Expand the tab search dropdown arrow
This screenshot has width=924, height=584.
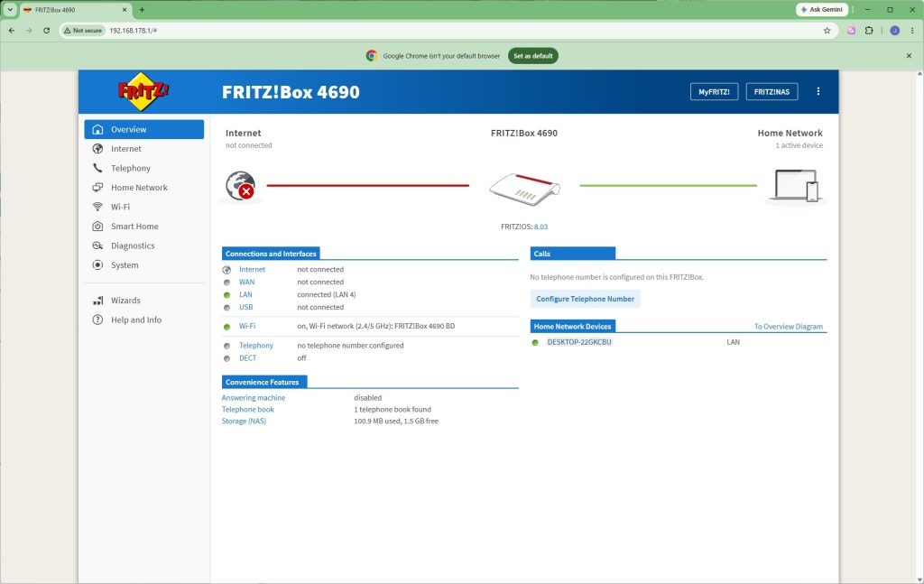point(10,10)
